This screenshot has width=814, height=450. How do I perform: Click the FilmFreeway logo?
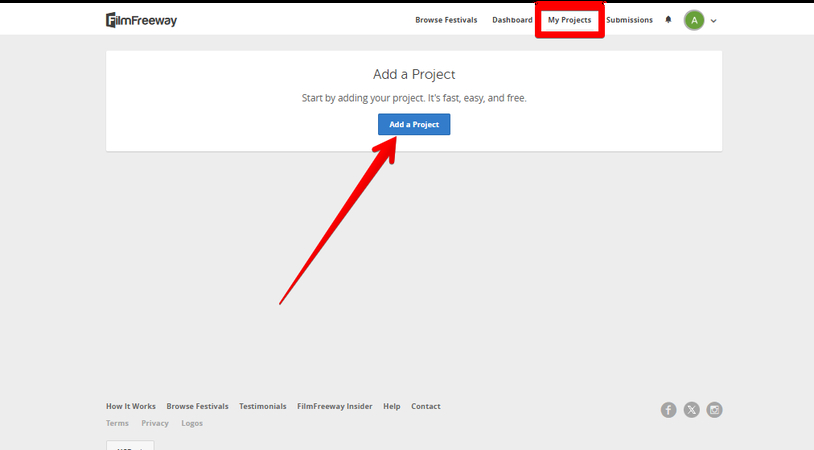(141, 20)
